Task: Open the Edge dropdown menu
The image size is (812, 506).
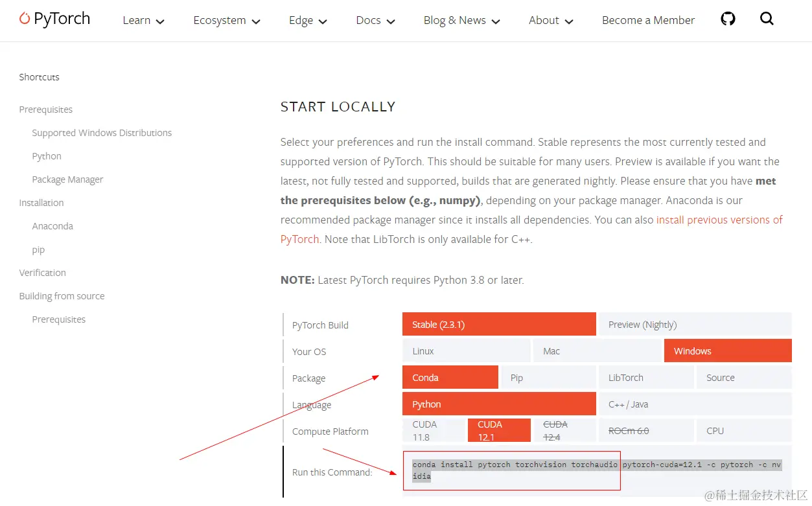Action: [x=308, y=21]
